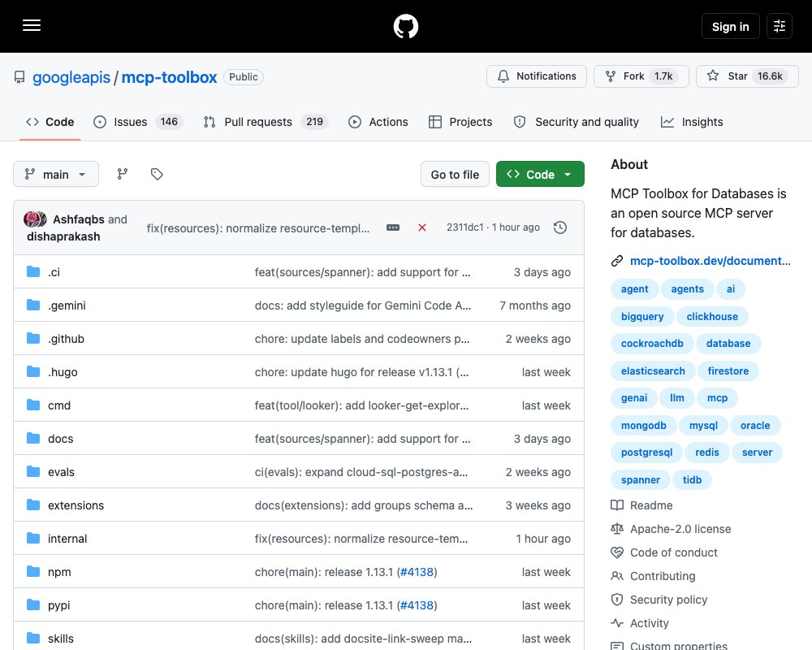Switch to the Code tab
Image resolution: width=812 pixels, height=650 pixels.
pyautogui.click(x=50, y=122)
